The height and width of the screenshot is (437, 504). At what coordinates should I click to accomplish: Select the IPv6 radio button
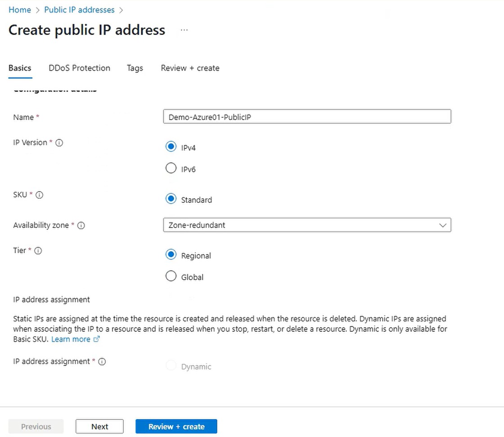(171, 168)
